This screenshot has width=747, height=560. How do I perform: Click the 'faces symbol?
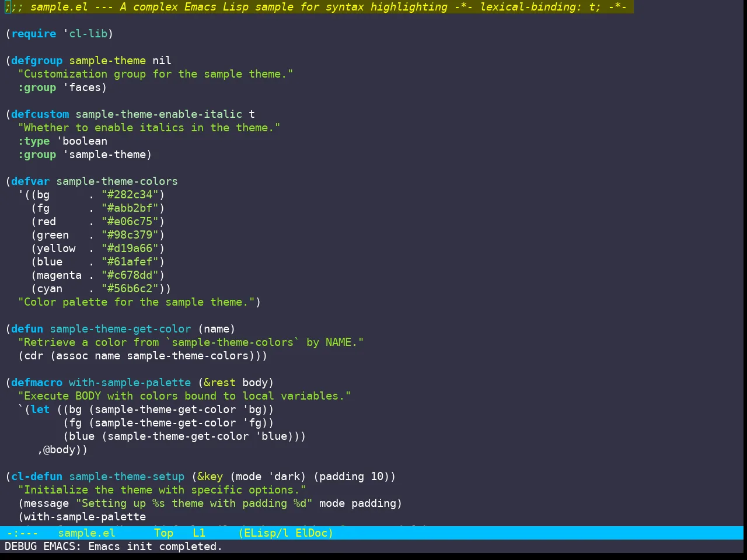pos(82,87)
